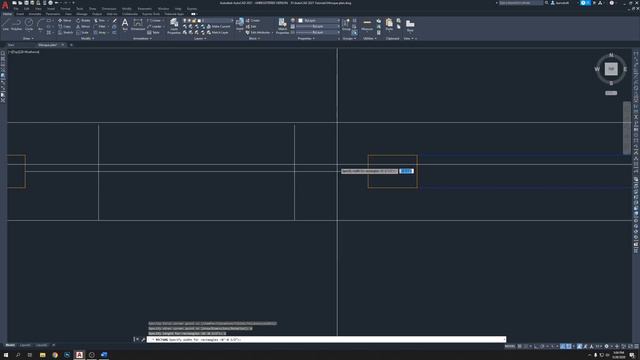
Task: Click Match Properties
Action: tap(282, 26)
